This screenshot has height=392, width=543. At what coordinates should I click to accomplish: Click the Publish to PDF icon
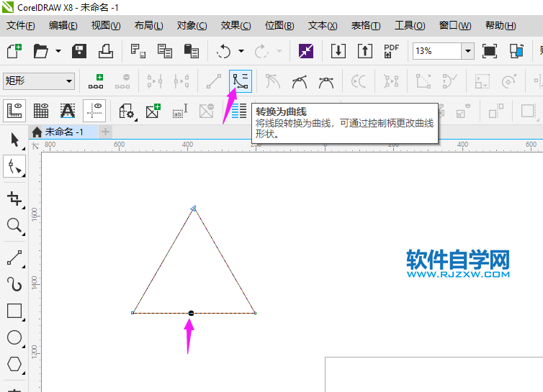391,51
